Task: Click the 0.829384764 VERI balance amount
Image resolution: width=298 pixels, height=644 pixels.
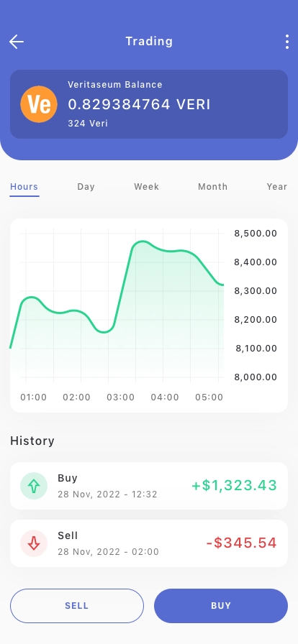Action: [139, 105]
